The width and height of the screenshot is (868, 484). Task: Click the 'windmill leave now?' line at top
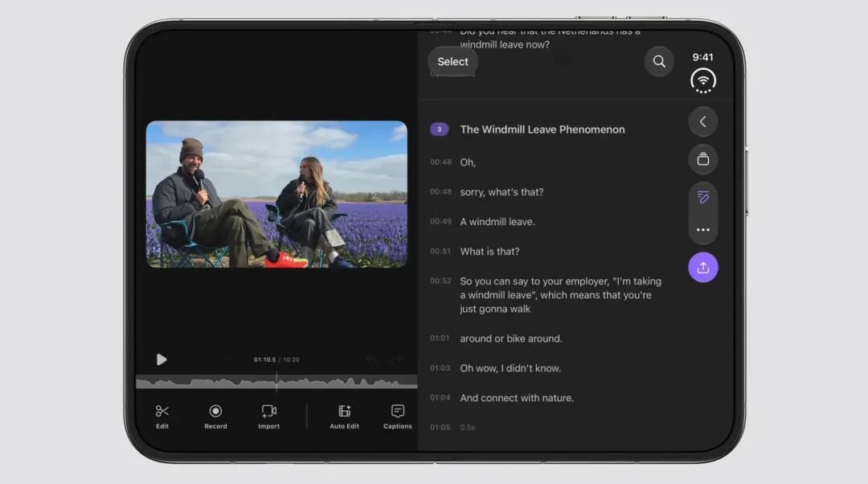point(505,44)
